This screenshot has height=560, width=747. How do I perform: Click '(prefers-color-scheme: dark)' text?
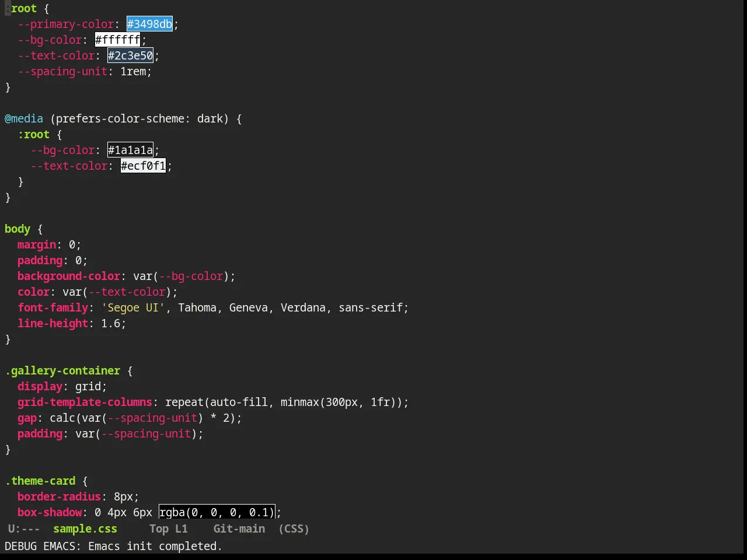pyautogui.click(x=139, y=118)
